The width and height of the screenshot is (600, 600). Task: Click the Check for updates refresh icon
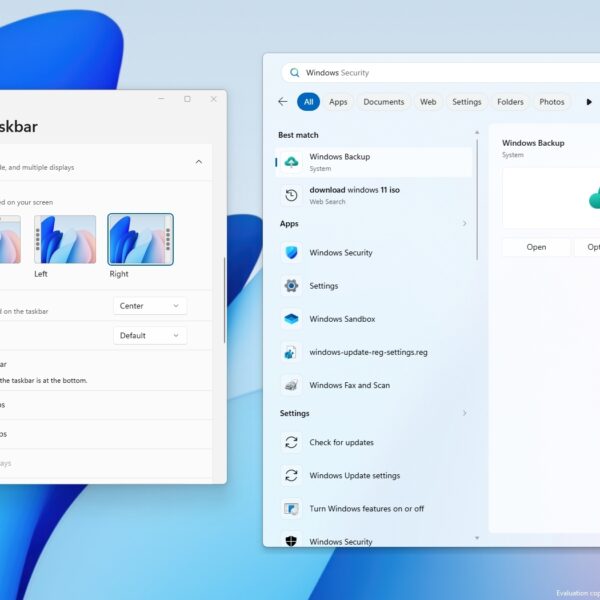tap(291, 442)
